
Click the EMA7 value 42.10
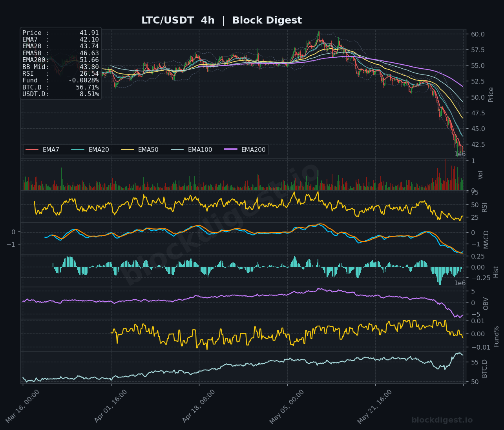89,40
